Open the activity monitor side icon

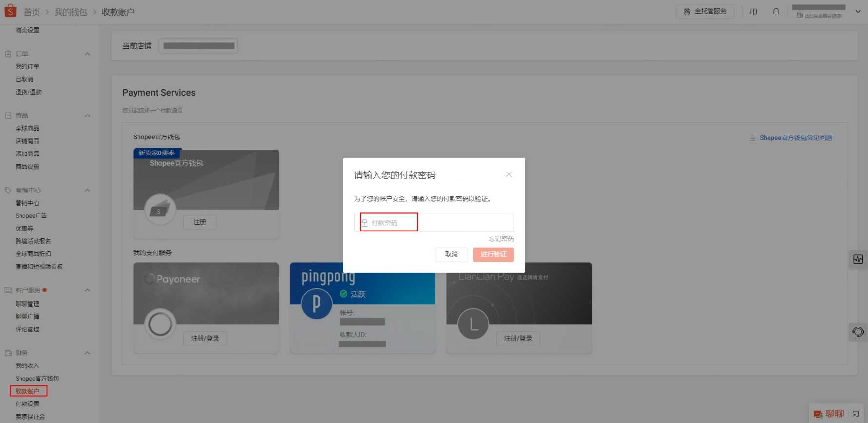point(858,259)
